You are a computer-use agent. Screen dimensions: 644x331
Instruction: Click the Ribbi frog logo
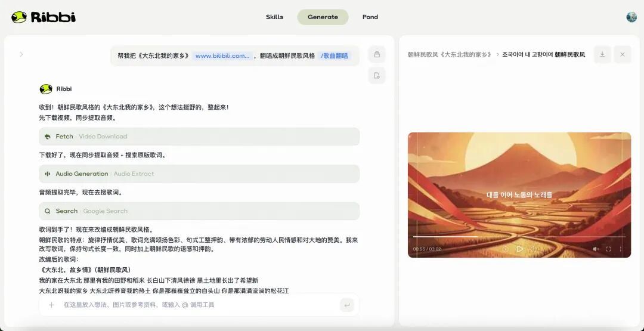[x=43, y=17]
